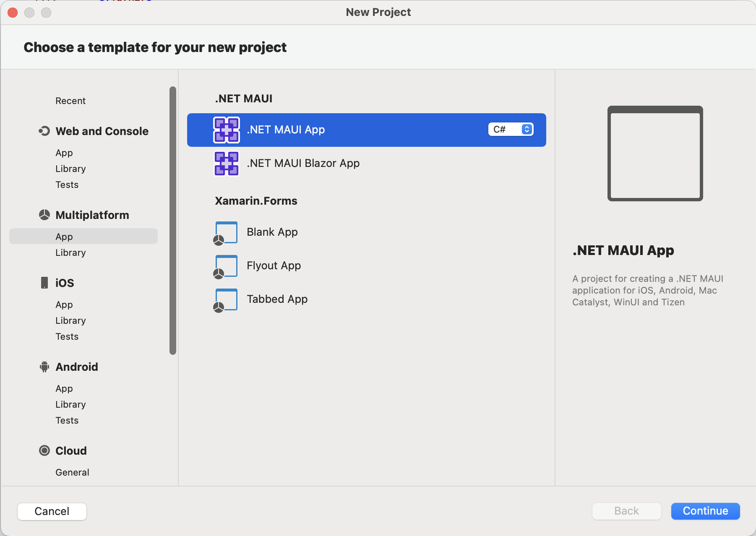Image resolution: width=756 pixels, height=536 pixels.
Task: Click the Multiplatform globe icon
Action: (44, 214)
